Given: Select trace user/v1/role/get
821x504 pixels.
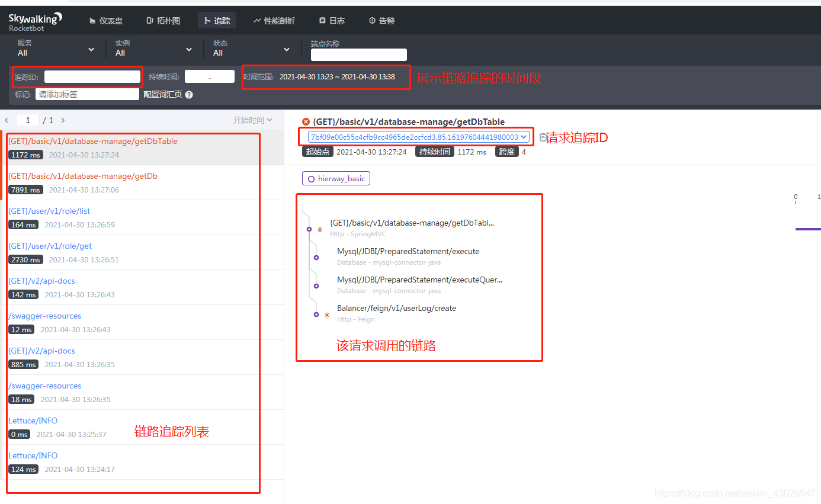Looking at the screenshot, I should pyautogui.click(x=142, y=252).
